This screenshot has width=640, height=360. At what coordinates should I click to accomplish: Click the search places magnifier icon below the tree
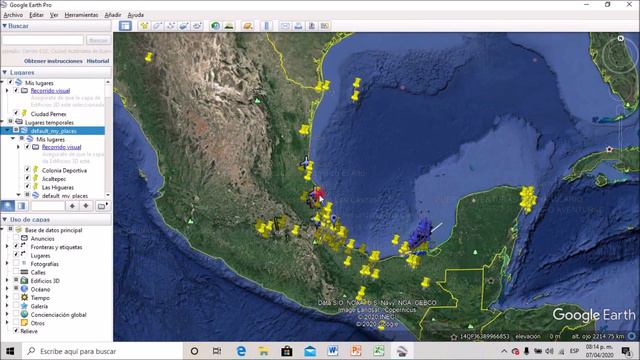coord(8,206)
